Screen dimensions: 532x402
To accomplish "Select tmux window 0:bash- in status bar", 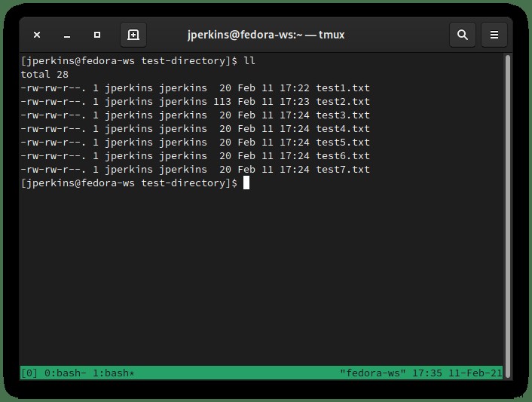I will (x=65, y=373).
